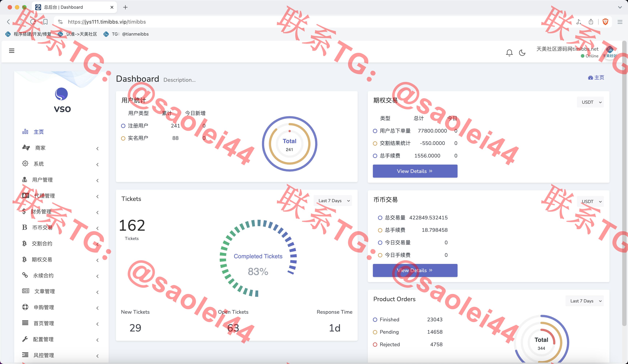Viewport: 628px width, 364px height.
Task: Open 主页 bar chart icon in sidebar
Action: tap(25, 132)
